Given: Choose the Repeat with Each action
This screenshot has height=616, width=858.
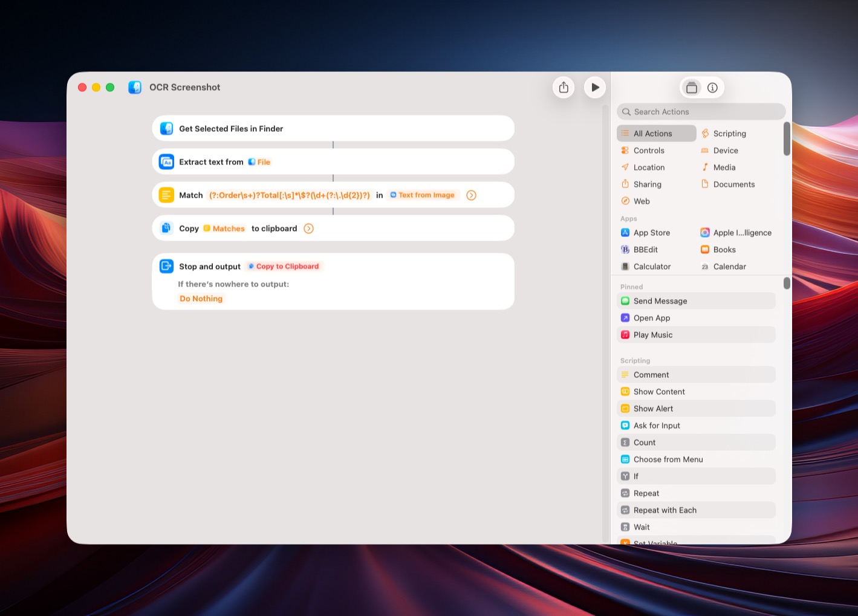Looking at the screenshot, I should coord(665,510).
